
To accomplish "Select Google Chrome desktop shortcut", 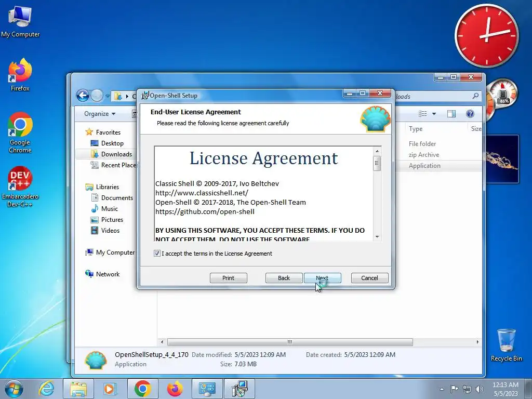I will point(20,132).
